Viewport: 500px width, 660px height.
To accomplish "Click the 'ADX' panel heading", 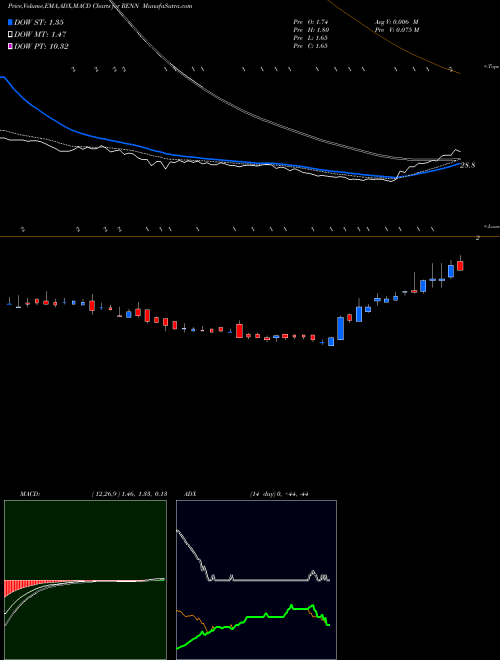I will click(x=190, y=494).
